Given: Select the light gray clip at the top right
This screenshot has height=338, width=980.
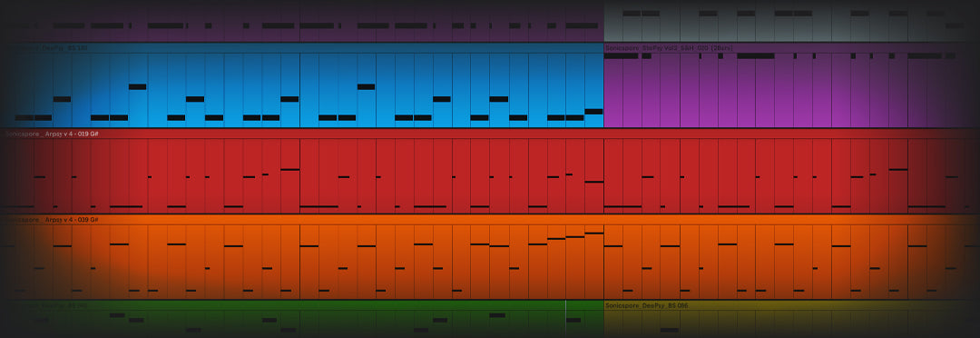Looking at the screenshot, I should click(x=792, y=21).
